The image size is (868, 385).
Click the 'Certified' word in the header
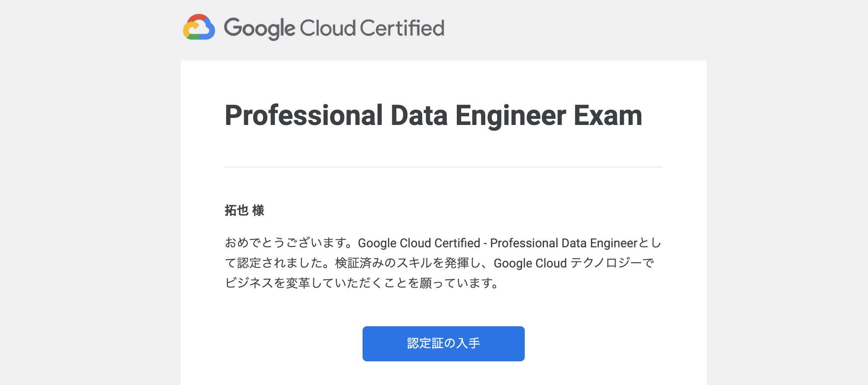click(402, 28)
